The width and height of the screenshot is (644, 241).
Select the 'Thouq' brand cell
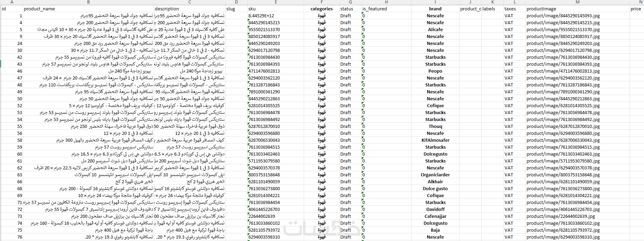[x=435, y=126]
